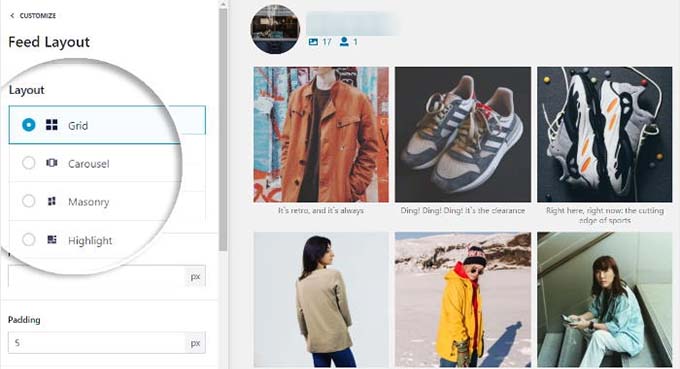Click the Masonry layout icon
Viewport: 680px width, 369px height.
click(52, 201)
